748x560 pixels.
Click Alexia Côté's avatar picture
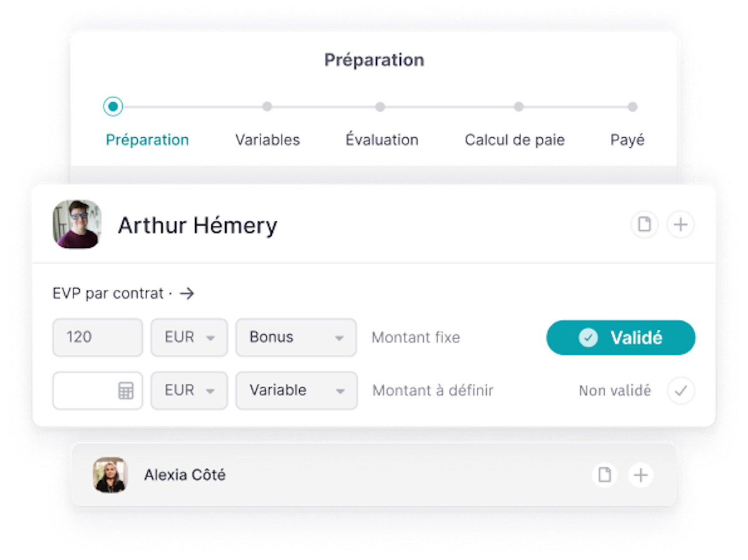110,475
